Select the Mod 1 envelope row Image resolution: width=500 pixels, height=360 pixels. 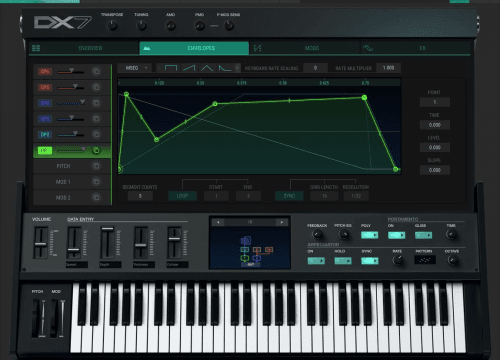coord(72,182)
